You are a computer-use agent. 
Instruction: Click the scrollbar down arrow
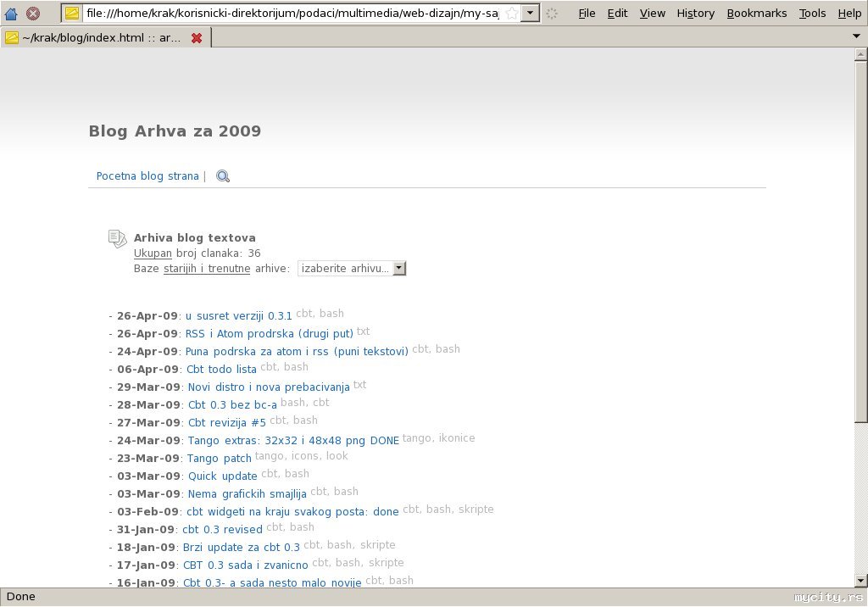861,581
